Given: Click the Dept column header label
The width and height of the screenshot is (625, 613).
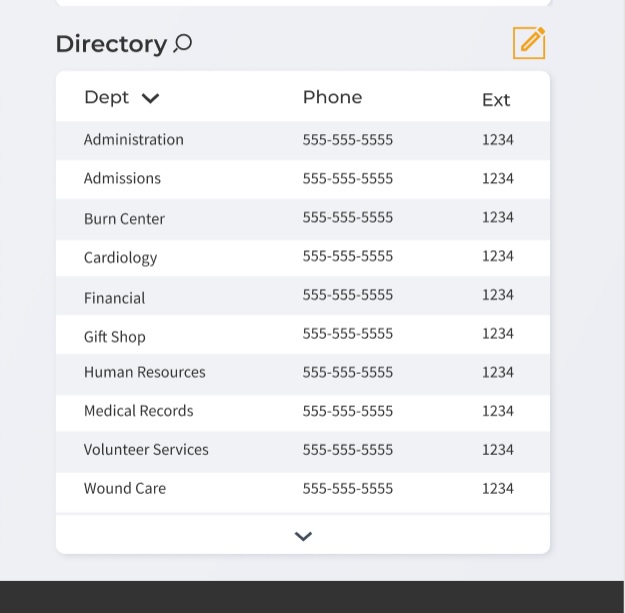Looking at the screenshot, I should (x=106, y=97).
